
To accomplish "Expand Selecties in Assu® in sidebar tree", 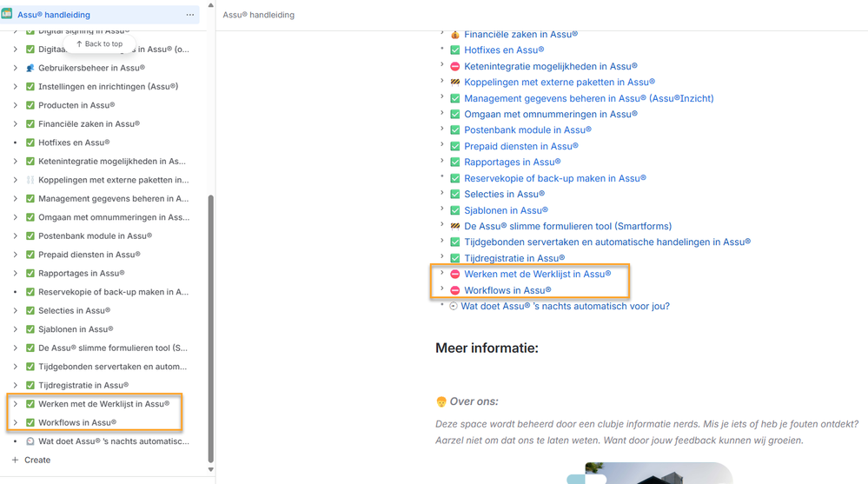I will coord(16,311).
